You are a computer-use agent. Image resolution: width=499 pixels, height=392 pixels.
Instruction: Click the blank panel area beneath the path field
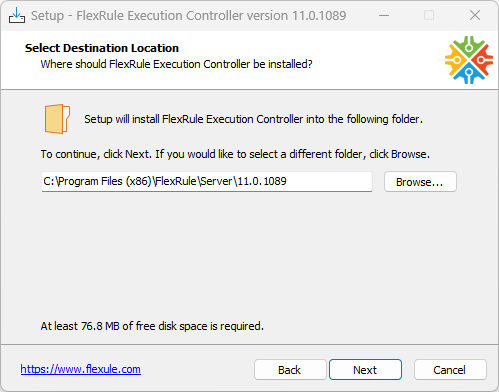point(249,253)
